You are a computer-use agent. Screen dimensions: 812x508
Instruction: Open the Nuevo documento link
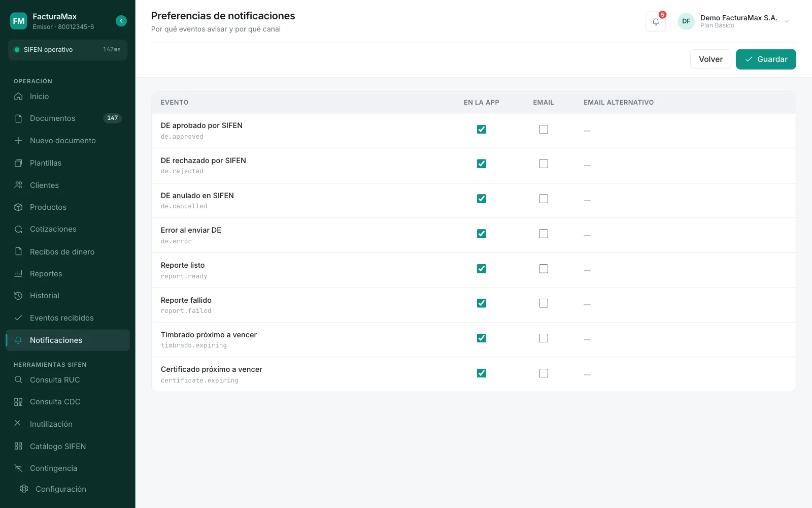click(x=67, y=141)
